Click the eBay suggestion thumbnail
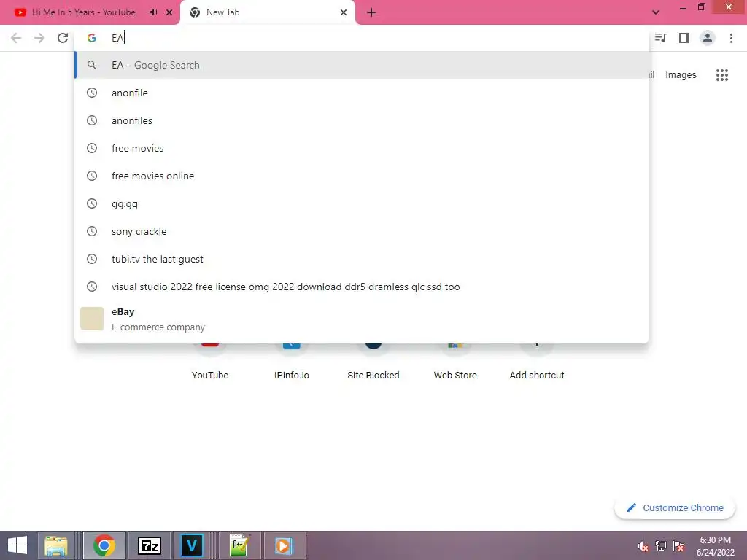 coord(92,319)
